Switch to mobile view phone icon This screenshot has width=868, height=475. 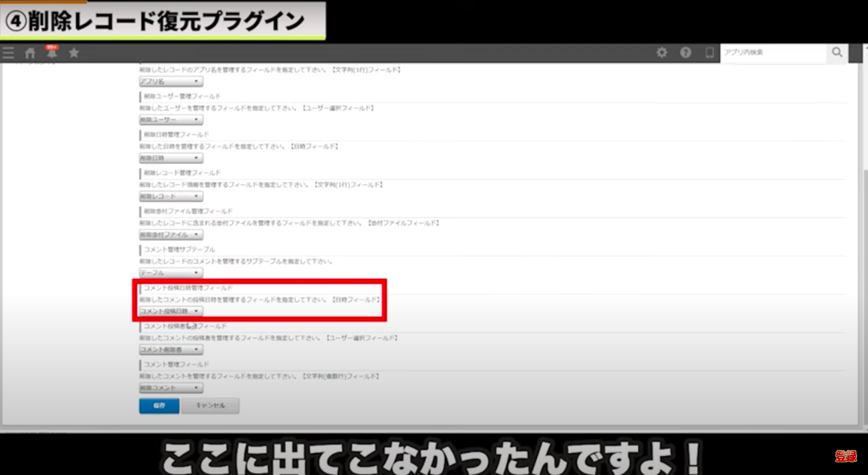709,53
